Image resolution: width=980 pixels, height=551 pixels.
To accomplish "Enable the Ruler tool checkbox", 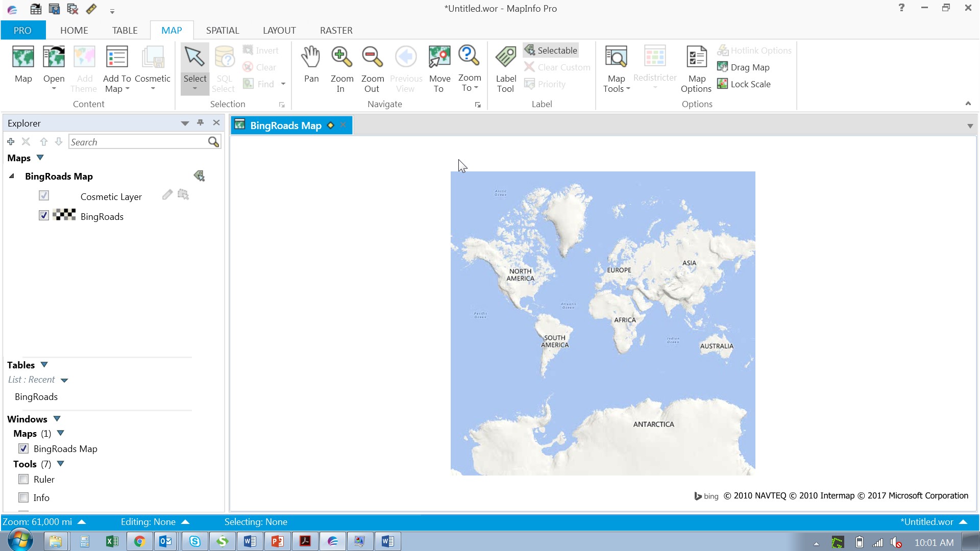I will click(23, 479).
